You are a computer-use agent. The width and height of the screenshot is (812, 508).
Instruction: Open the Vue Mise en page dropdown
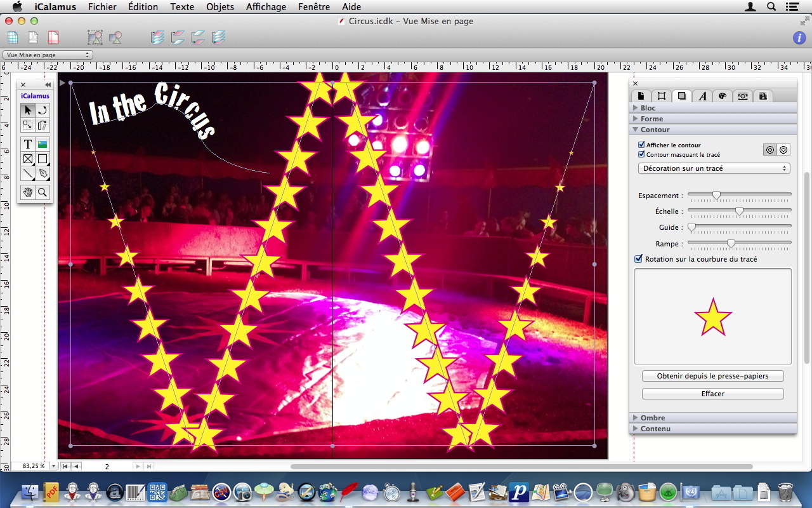tap(48, 55)
